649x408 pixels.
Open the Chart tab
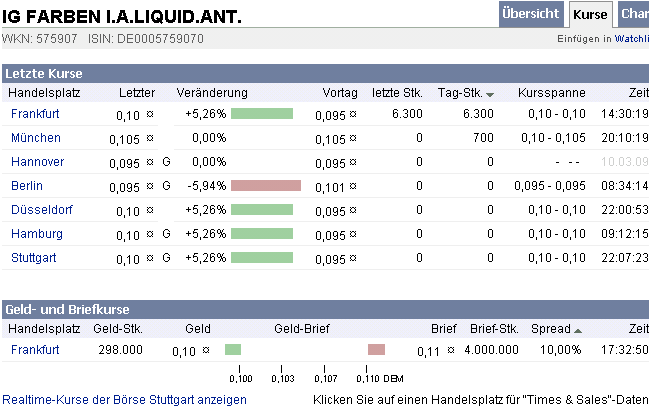[634, 14]
